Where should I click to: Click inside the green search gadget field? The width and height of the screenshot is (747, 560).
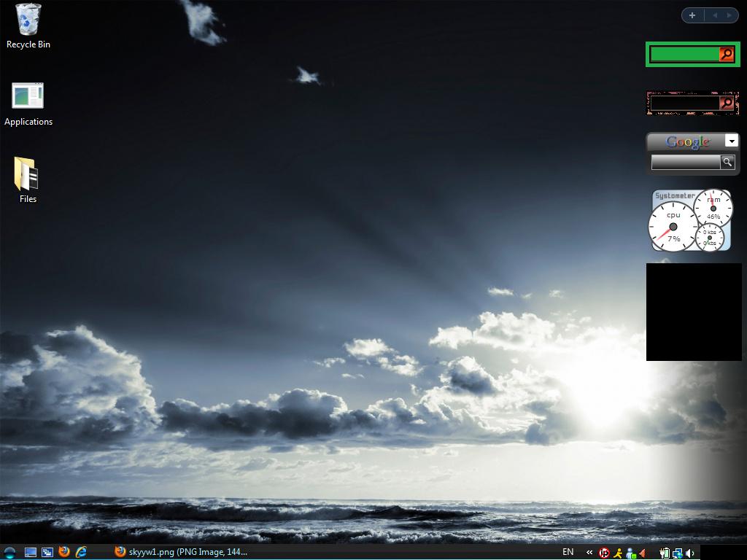[684, 54]
